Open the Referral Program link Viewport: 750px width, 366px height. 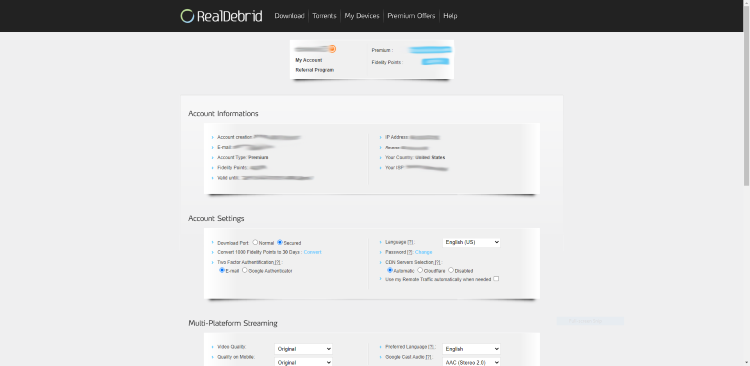click(314, 70)
